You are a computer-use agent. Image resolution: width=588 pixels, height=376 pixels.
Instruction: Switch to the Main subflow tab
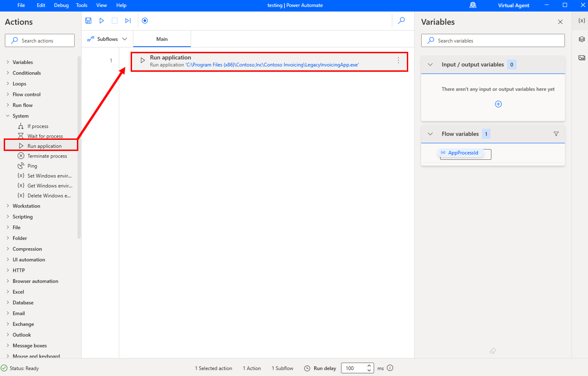click(162, 39)
